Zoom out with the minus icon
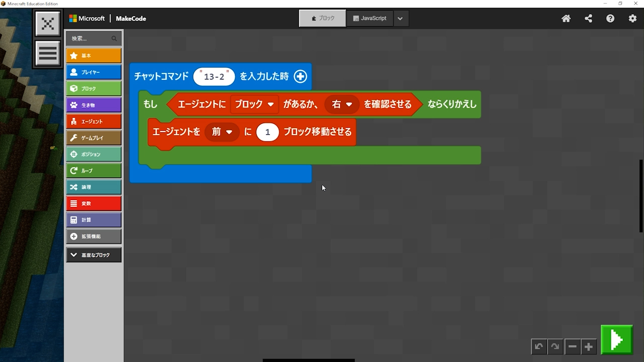This screenshot has width=644, height=362. (572, 346)
